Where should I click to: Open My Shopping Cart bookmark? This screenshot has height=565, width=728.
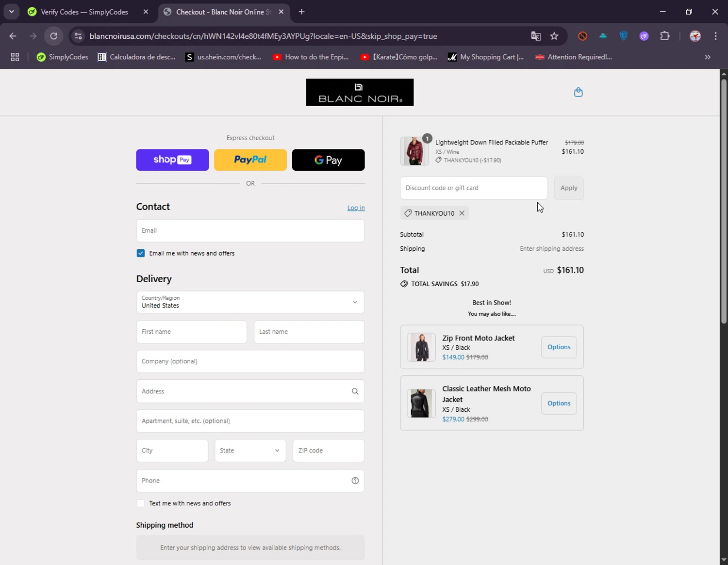tap(486, 57)
